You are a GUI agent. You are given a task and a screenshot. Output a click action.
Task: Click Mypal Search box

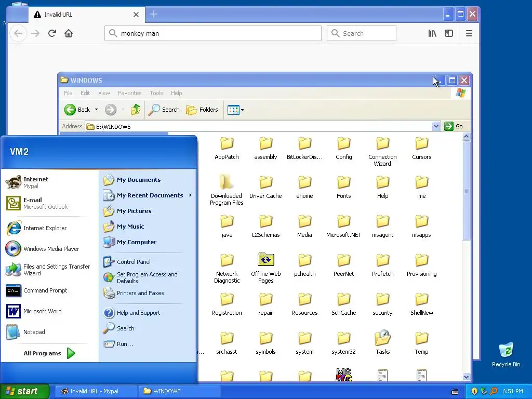[362, 33]
